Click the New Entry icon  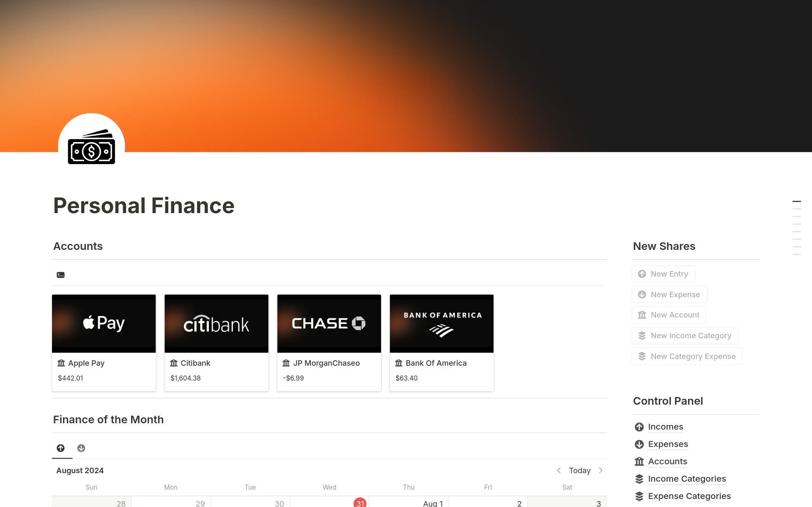point(642,273)
